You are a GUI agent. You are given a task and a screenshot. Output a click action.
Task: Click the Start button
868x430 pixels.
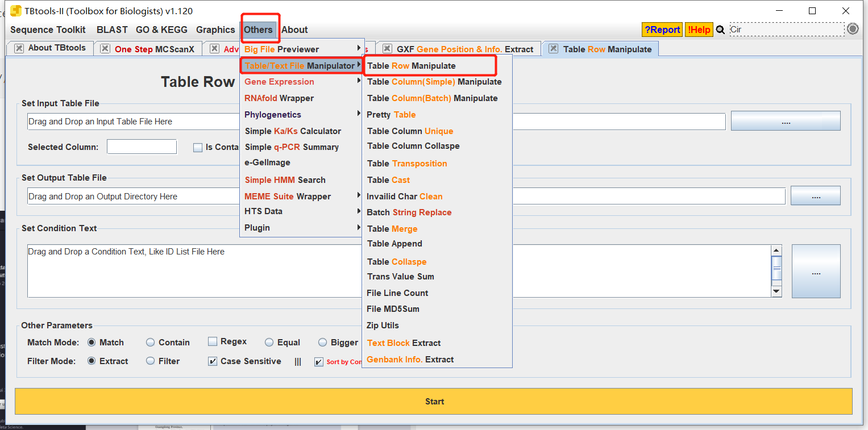tap(434, 401)
